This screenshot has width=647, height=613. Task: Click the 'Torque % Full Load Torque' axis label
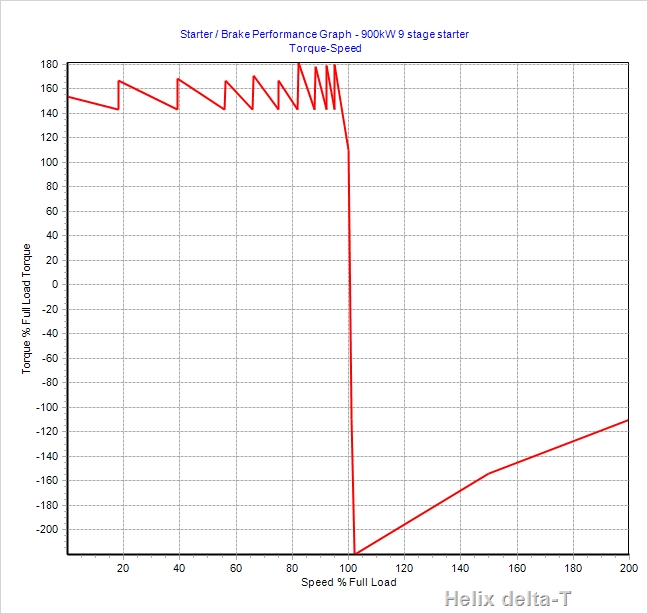(27, 309)
